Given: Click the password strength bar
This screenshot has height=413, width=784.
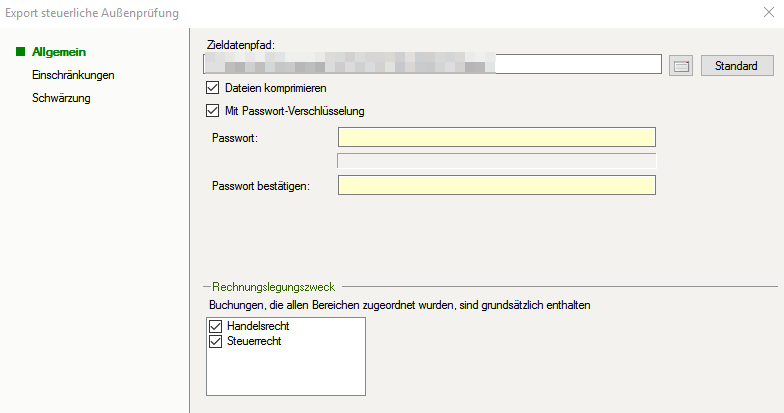Looking at the screenshot, I should click(x=496, y=160).
